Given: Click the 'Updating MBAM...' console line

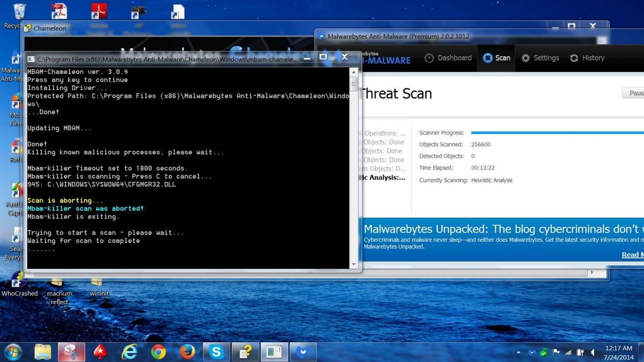Looking at the screenshot, I should [x=60, y=128].
